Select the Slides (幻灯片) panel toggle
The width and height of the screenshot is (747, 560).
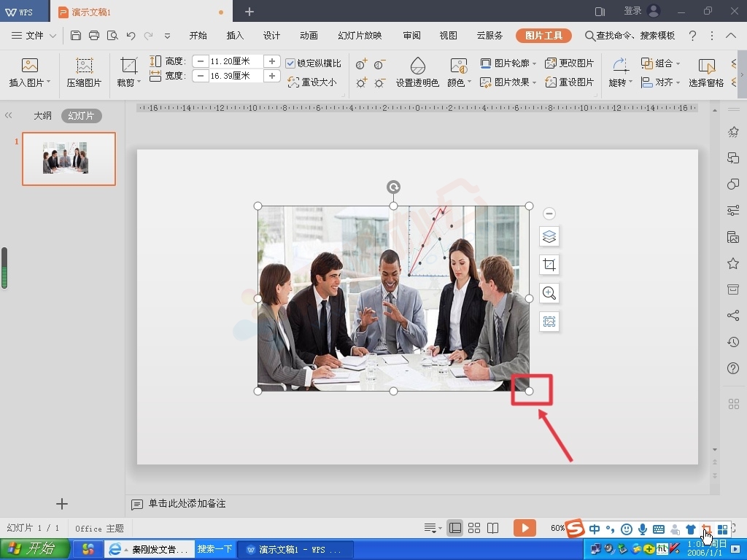click(x=81, y=116)
